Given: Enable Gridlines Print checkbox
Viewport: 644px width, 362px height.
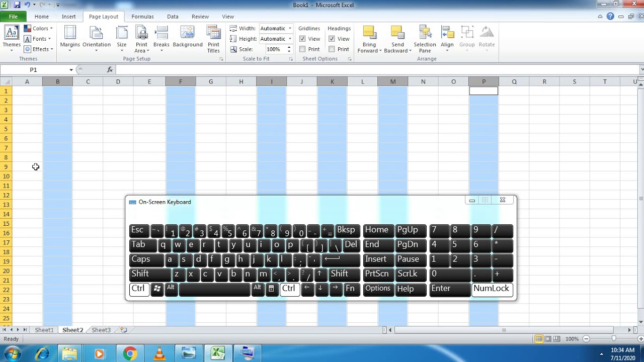Looking at the screenshot, I should 302,49.
